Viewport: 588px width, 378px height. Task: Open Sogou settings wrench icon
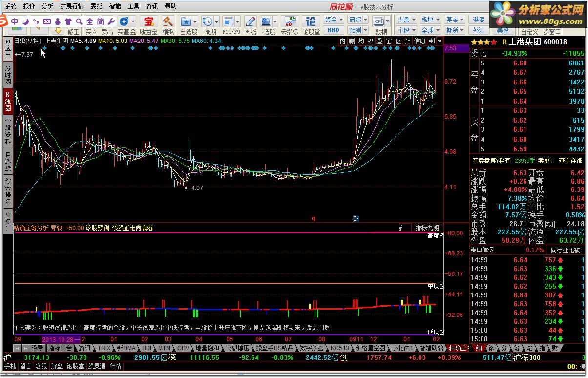[111, 21]
